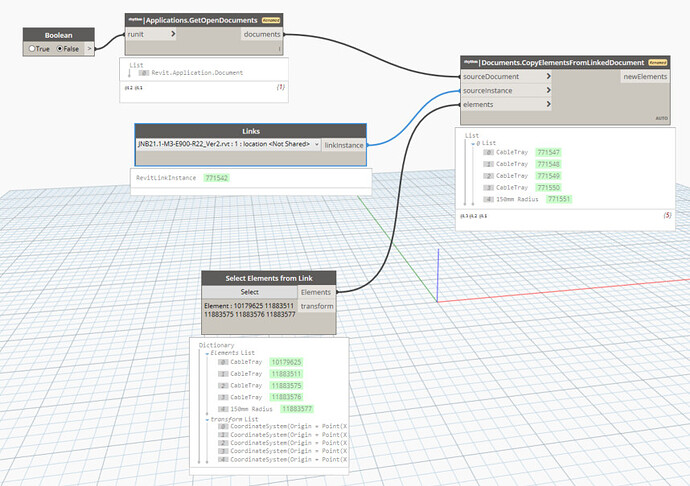
Task: Open the elements port chevron
Action: click(x=548, y=104)
